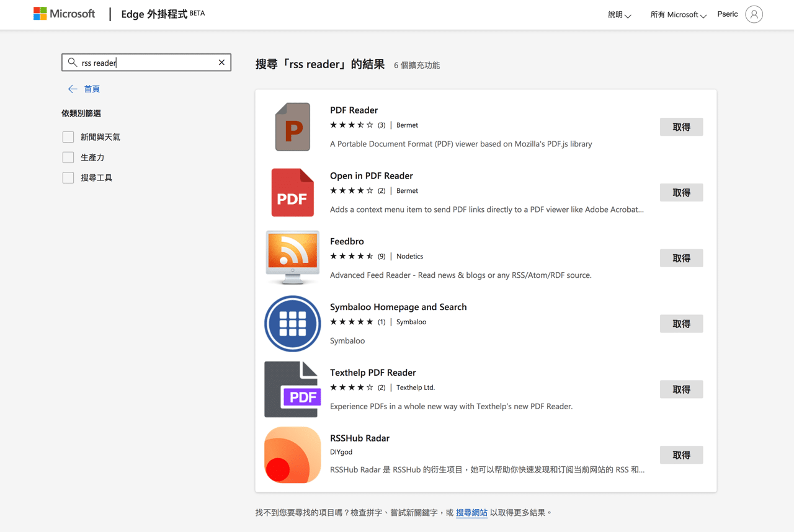Click Feedbro star rating

pyautogui.click(x=352, y=256)
